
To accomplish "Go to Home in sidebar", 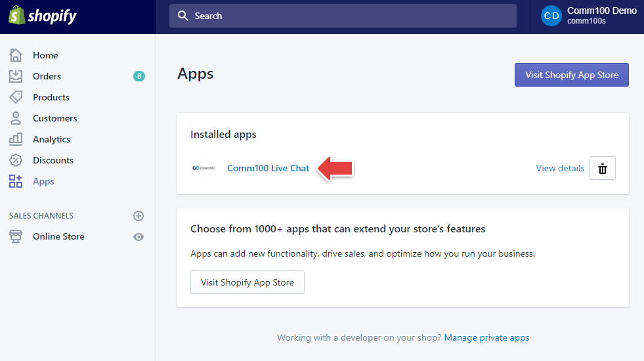I will [45, 55].
